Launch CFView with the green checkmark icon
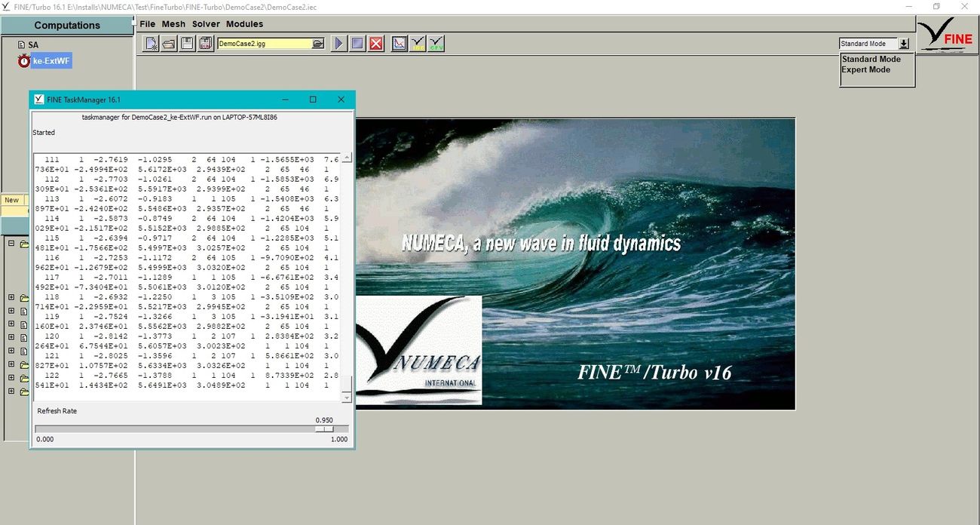The height and width of the screenshot is (525, 980). click(436, 44)
